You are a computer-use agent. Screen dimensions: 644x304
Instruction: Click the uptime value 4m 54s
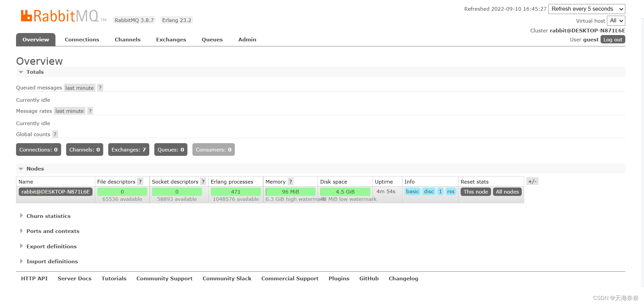coord(386,192)
